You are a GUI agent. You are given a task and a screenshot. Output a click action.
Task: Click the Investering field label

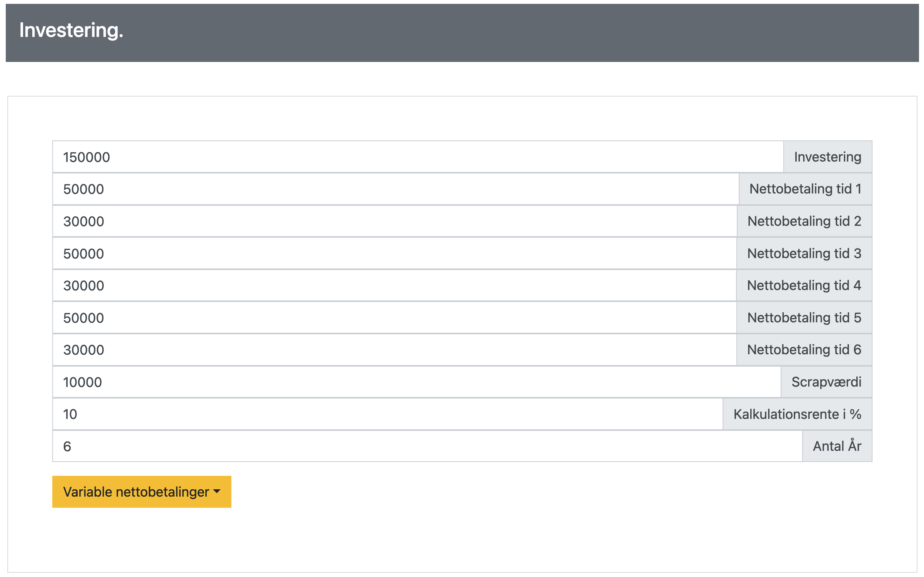(x=828, y=157)
